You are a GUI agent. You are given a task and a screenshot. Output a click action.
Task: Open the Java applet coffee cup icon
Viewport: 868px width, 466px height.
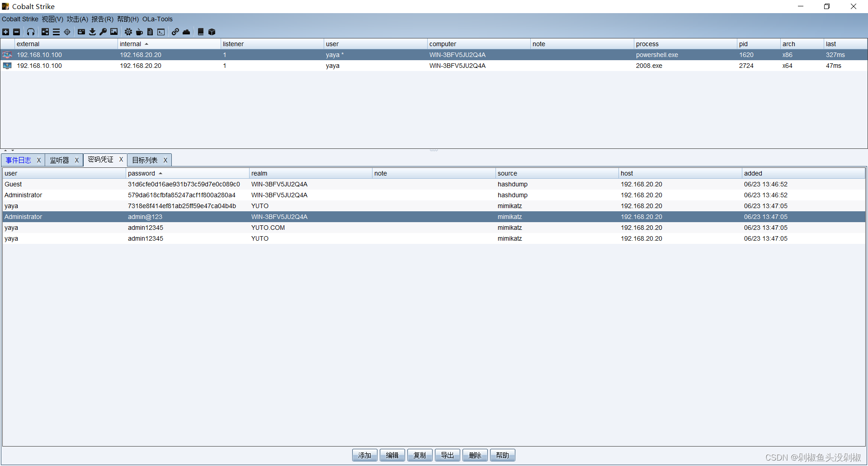(139, 32)
